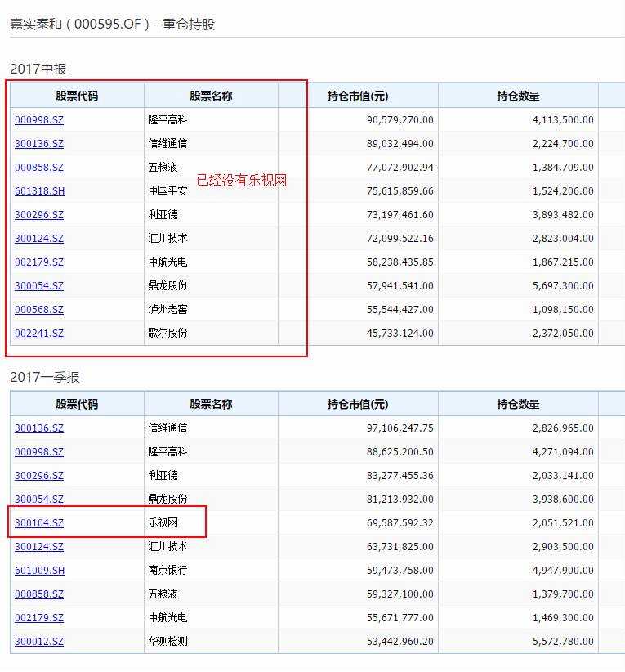This screenshot has height=672, width=625.
Task: Click holding quantity 2,051,521.00
Action: coord(563,523)
